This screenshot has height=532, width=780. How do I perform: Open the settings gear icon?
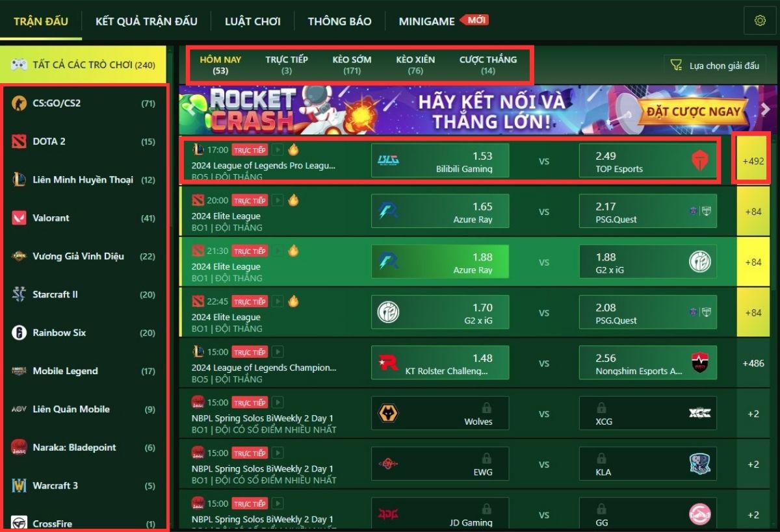(760, 21)
